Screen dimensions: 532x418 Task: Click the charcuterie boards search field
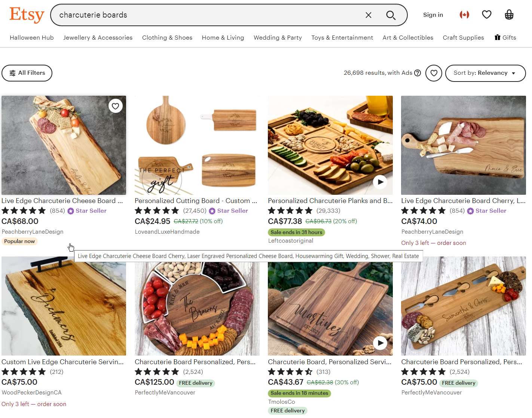tap(206, 15)
